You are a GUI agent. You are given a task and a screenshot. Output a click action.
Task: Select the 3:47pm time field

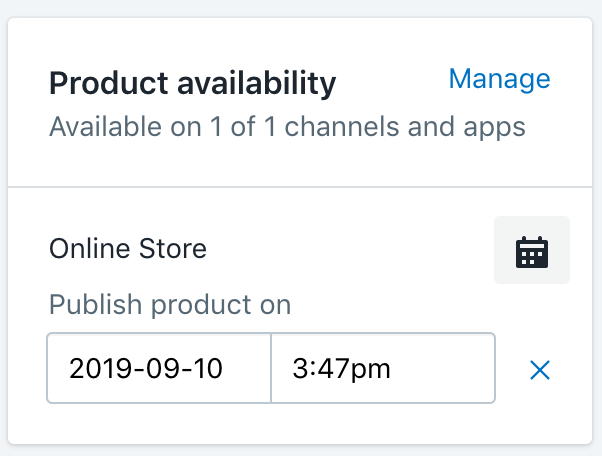click(x=382, y=369)
